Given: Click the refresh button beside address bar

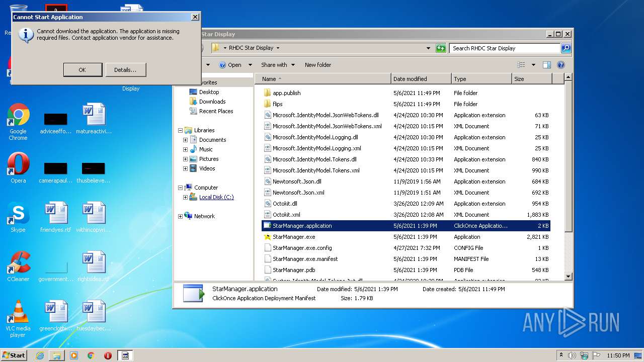Looking at the screenshot, I should click(441, 48).
